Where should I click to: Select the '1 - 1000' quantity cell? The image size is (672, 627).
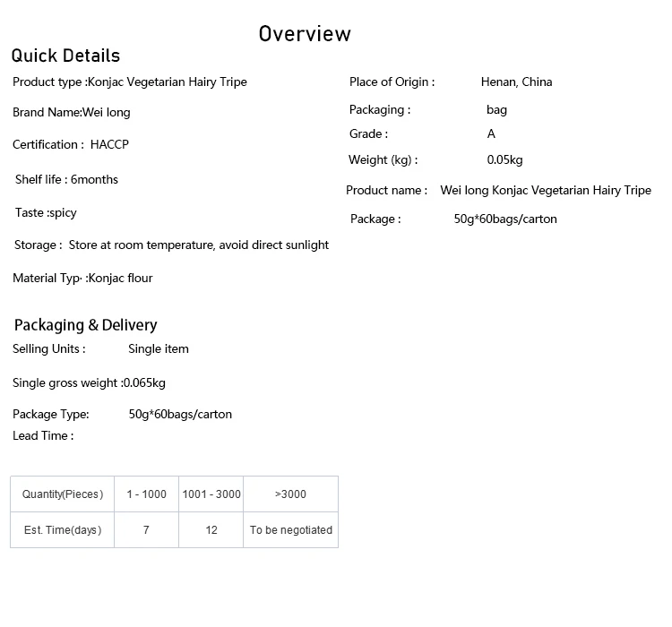[x=147, y=494]
